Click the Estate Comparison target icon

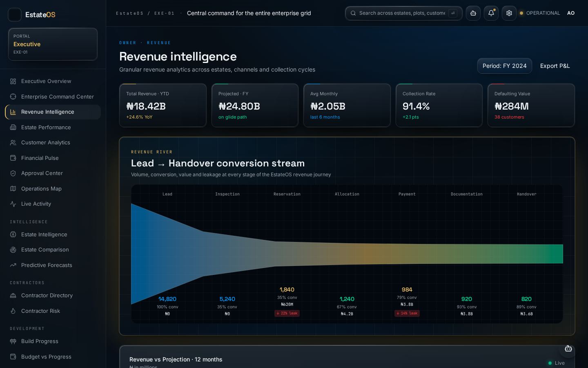[x=13, y=250]
